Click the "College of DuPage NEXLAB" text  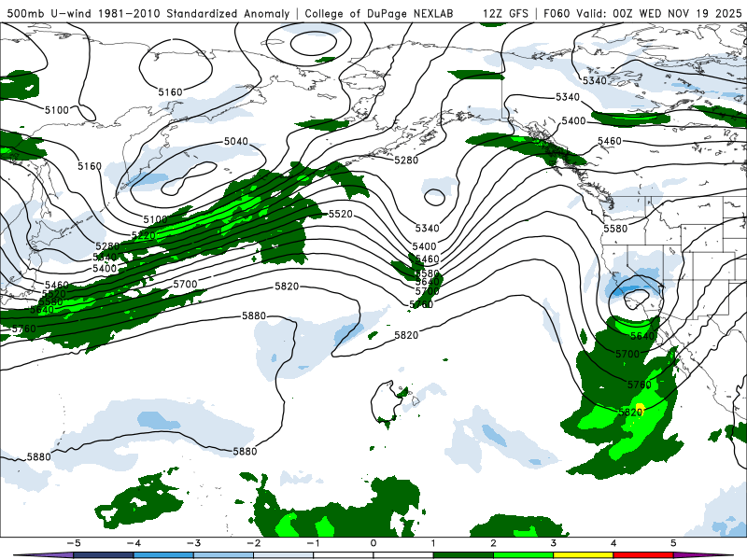point(379,13)
